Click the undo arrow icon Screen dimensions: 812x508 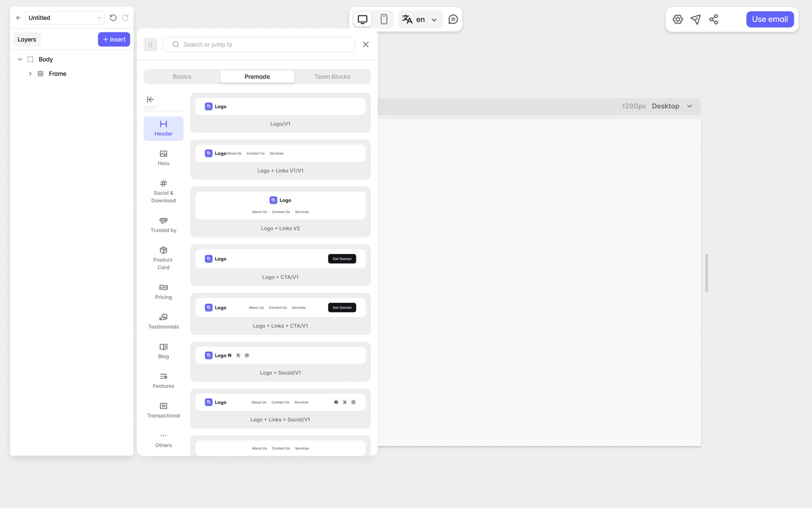click(x=113, y=18)
